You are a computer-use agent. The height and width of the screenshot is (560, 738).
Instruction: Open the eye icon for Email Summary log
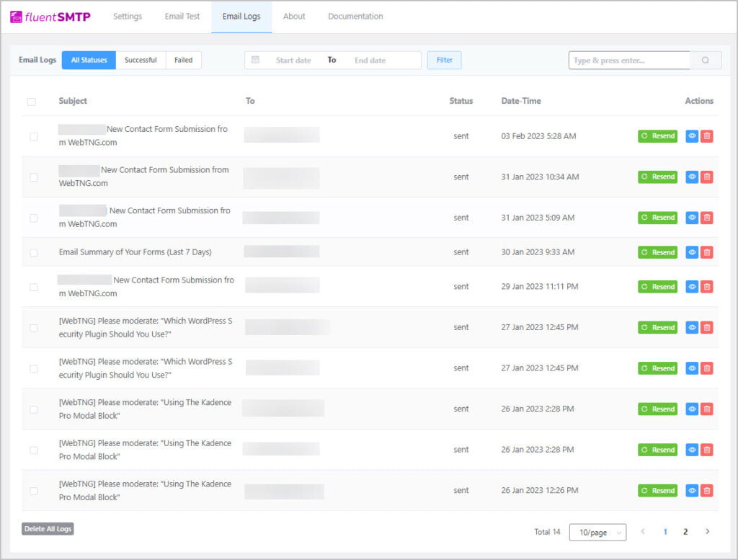[693, 252]
